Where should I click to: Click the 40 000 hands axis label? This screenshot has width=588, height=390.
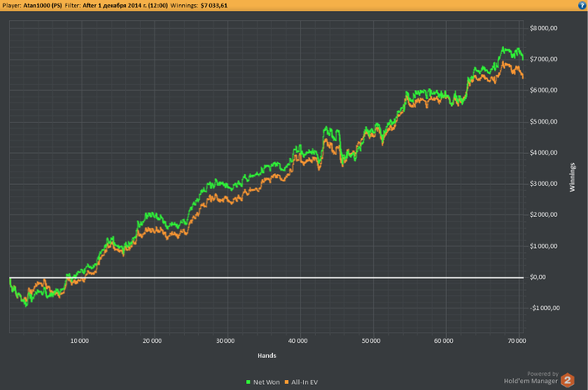(x=297, y=340)
